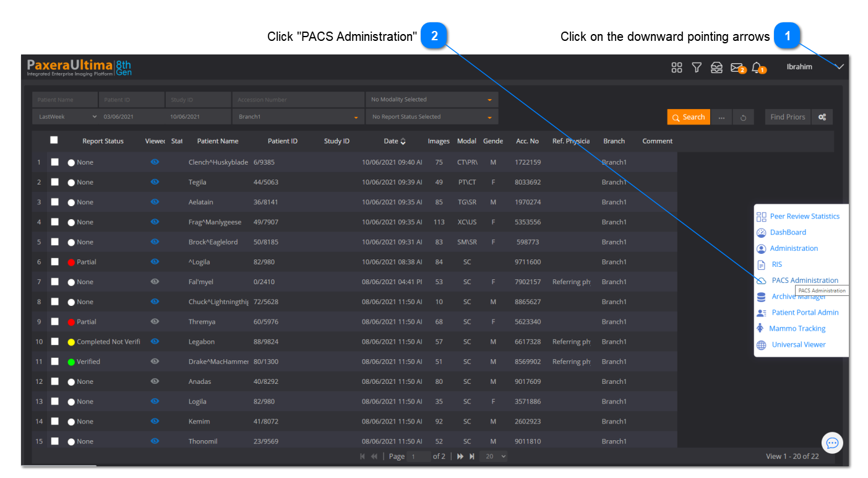The width and height of the screenshot is (868, 478).
Task: Expand the user menu arrow next to Ibrahim
Action: [x=840, y=67]
